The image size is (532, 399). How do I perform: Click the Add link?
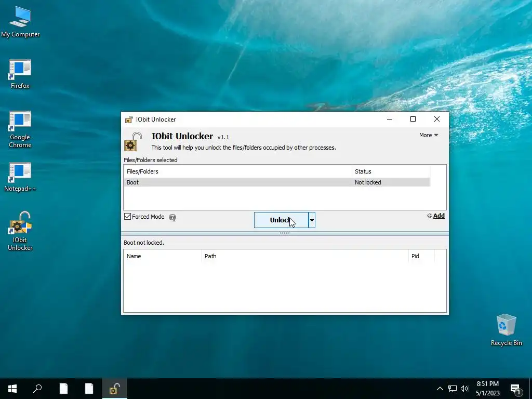click(436, 216)
